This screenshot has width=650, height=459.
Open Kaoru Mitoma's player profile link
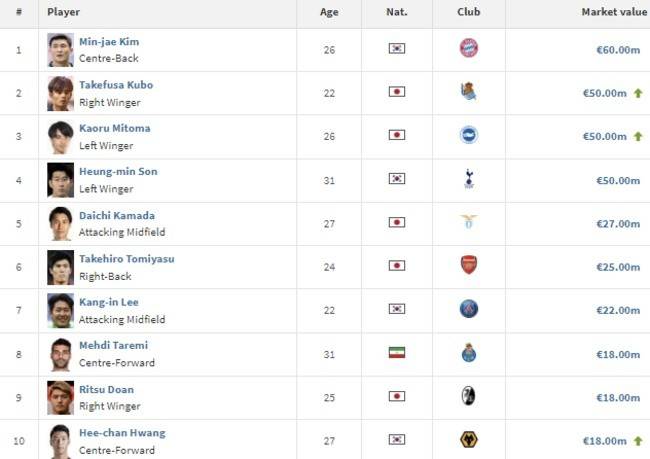tap(115, 128)
